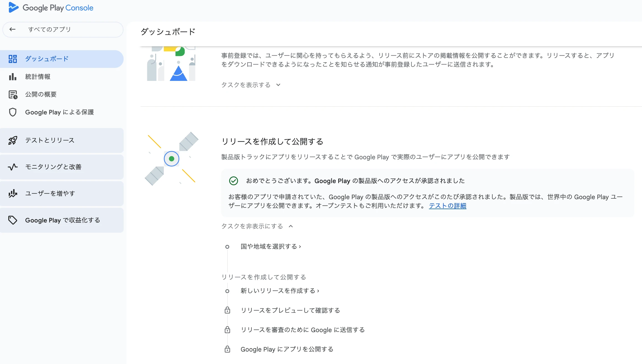
Task: Click the lock icon beside リリースをプレビューして確認する
Action: click(227, 310)
